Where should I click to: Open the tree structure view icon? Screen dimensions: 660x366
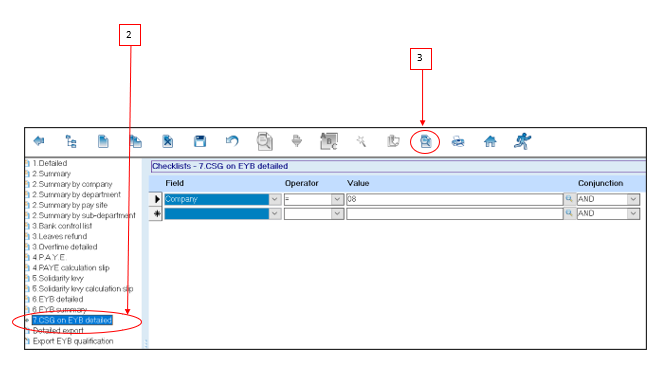71,141
